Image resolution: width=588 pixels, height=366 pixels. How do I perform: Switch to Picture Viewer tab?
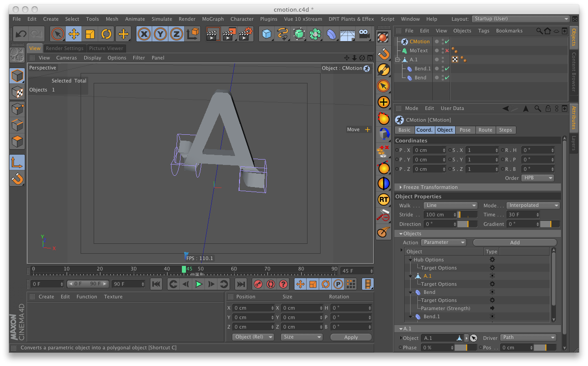tap(106, 48)
